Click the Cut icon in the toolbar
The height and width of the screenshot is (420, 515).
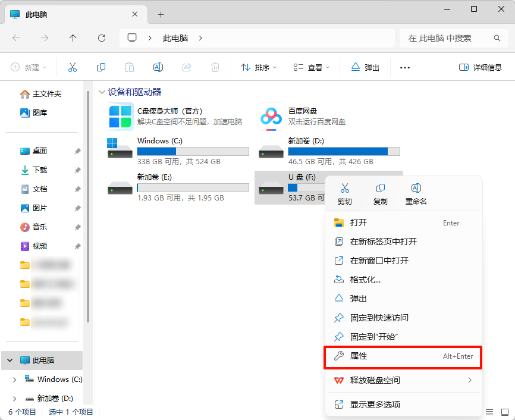pyautogui.click(x=73, y=67)
